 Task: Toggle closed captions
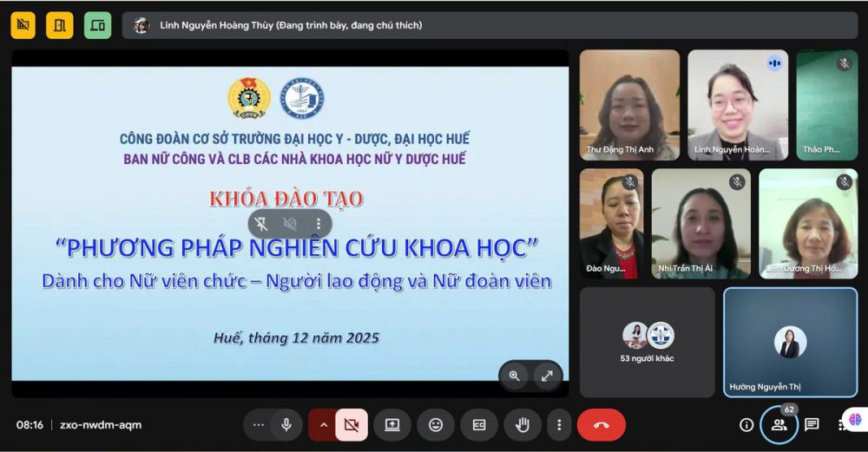tap(478, 425)
